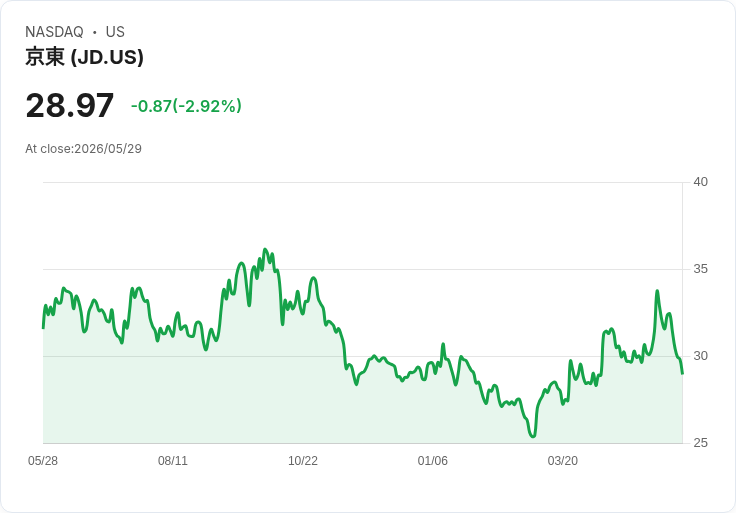The image size is (736, 513).
Task: Click the 03/20 date axis label
Action: point(562,461)
